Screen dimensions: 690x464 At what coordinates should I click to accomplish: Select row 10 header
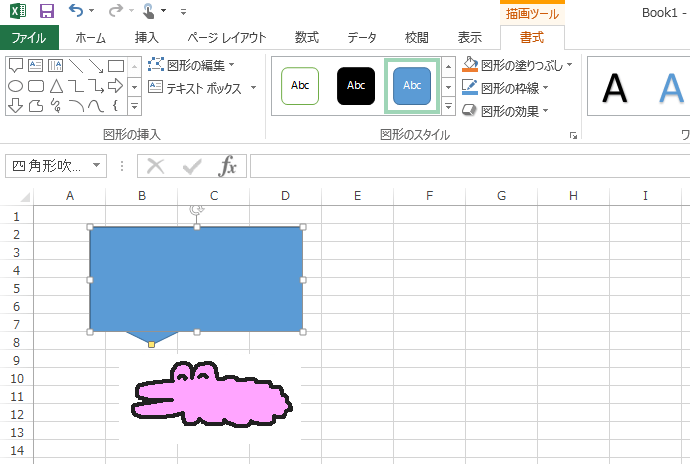pyautogui.click(x=17, y=379)
